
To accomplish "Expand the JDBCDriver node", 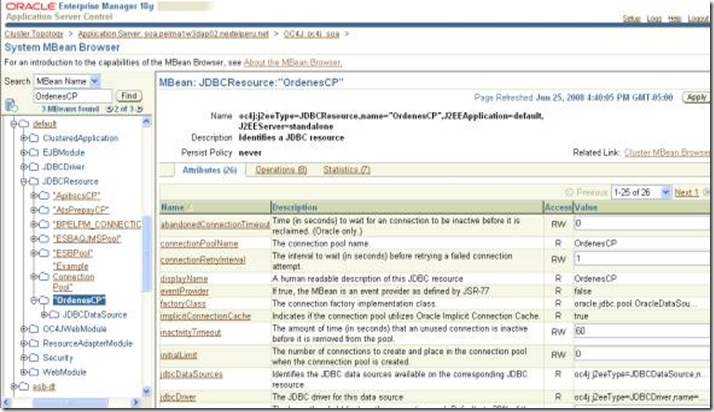I will point(24,167).
